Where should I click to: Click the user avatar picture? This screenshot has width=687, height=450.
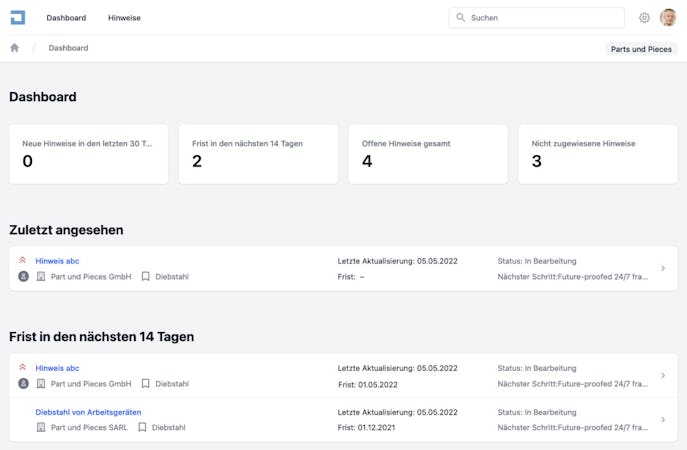tap(668, 18)
